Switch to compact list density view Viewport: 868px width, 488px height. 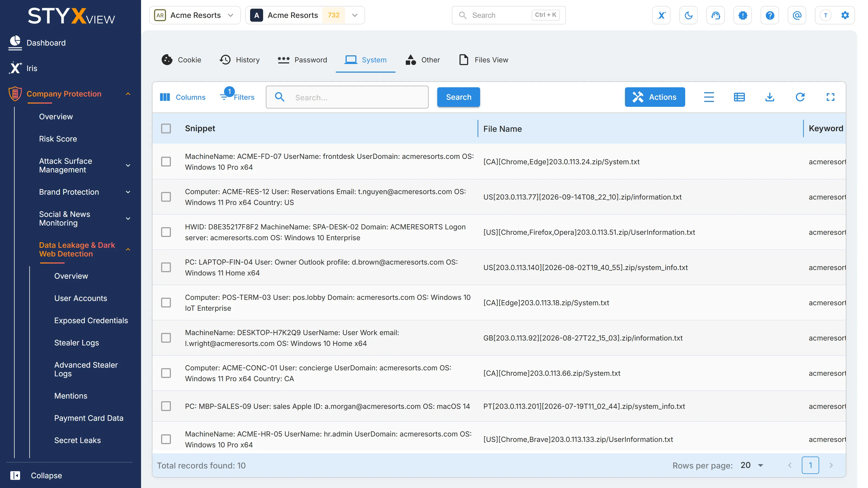tap(709, 97)
